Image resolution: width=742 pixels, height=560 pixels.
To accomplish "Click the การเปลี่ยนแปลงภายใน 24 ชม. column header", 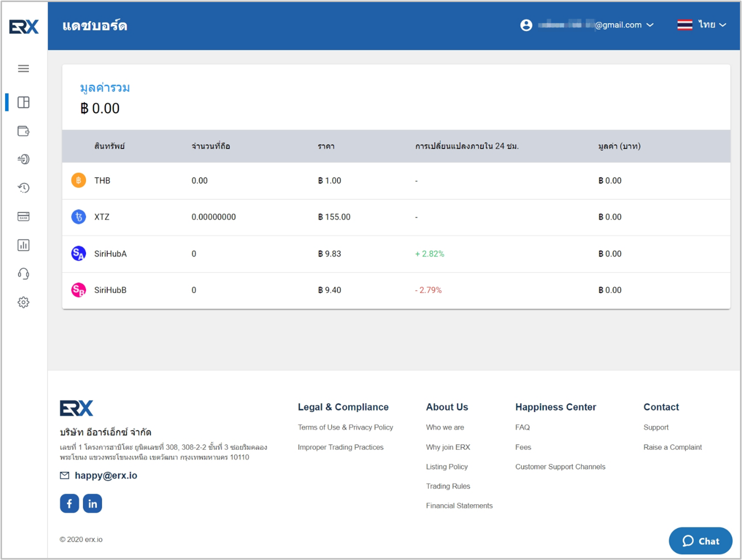I will coord(467,146).
